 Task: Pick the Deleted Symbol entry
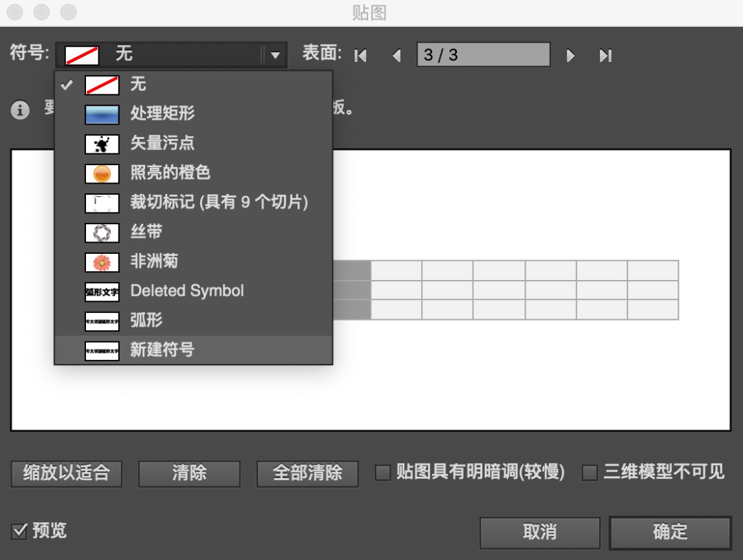[187, 291]
